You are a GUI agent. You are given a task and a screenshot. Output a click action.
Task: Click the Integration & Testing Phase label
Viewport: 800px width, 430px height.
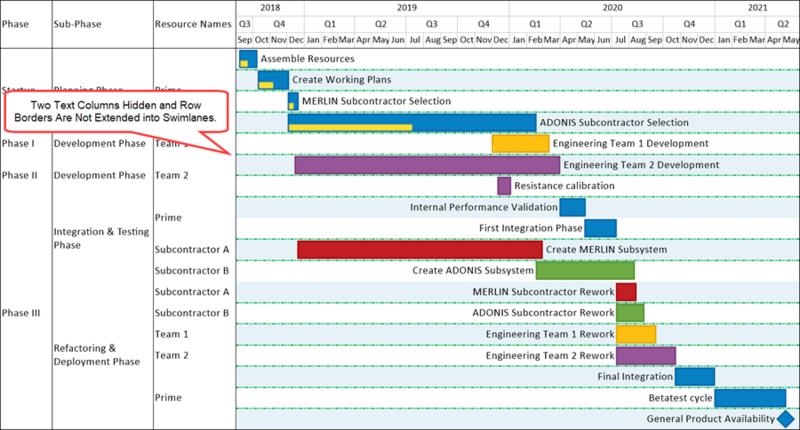click(102, 238)
